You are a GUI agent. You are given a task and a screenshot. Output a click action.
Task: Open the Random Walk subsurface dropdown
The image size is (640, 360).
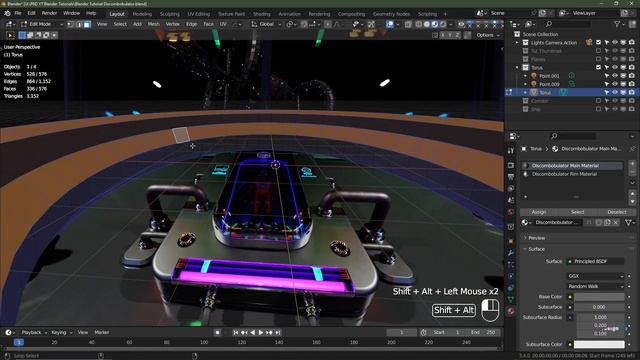tap(596, 286)
